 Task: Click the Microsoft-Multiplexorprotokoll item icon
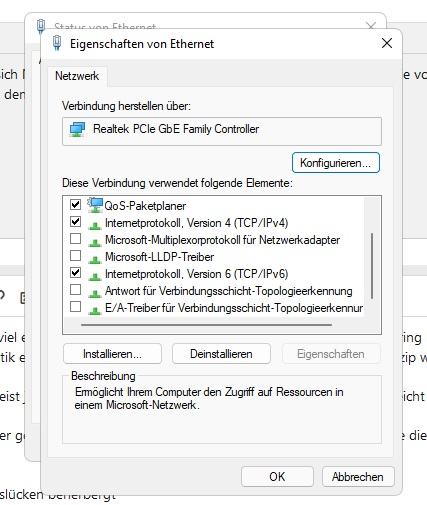point(95,243)
